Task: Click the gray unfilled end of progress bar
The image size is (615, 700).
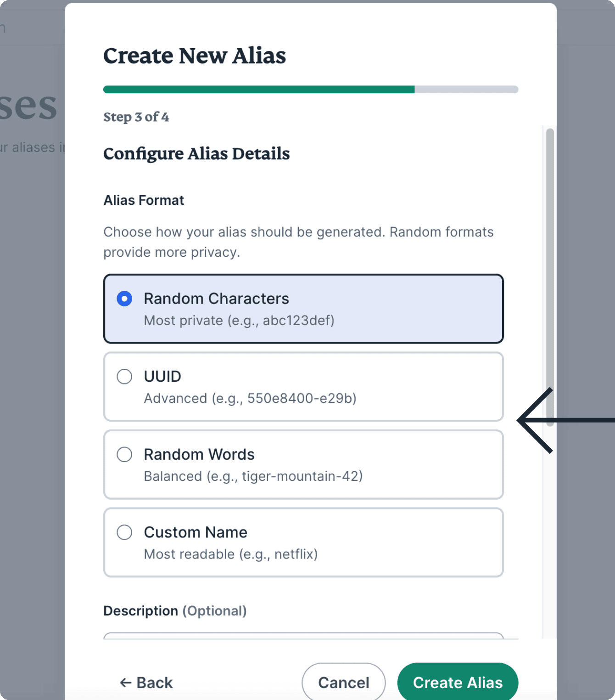Action: [466, 90]
